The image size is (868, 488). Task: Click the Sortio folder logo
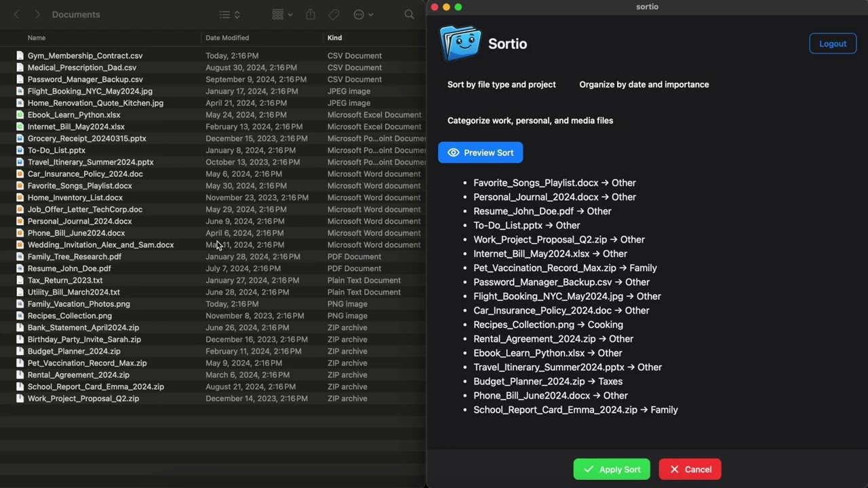[460, 43]
